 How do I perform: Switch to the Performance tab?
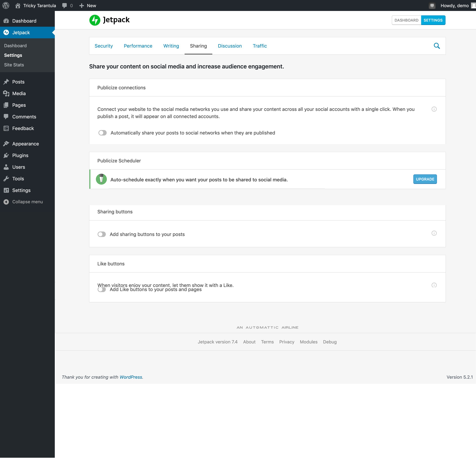[138, 46]
